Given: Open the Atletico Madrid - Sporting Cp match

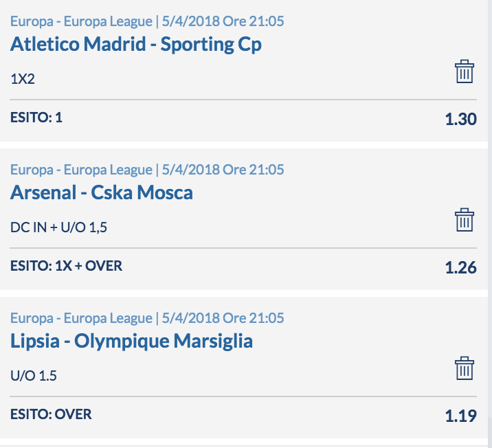Looking at the screenshot, I should point(136,44).
